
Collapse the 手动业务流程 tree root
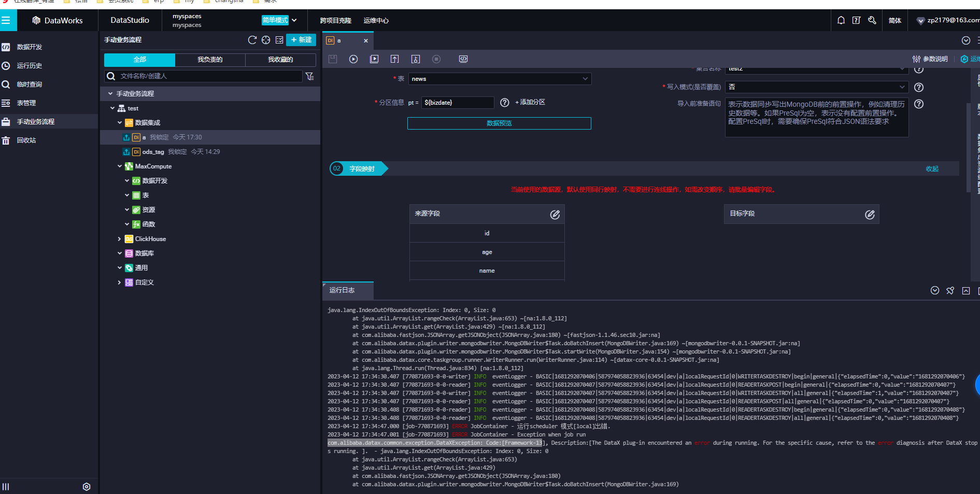(x=110, y=93)
